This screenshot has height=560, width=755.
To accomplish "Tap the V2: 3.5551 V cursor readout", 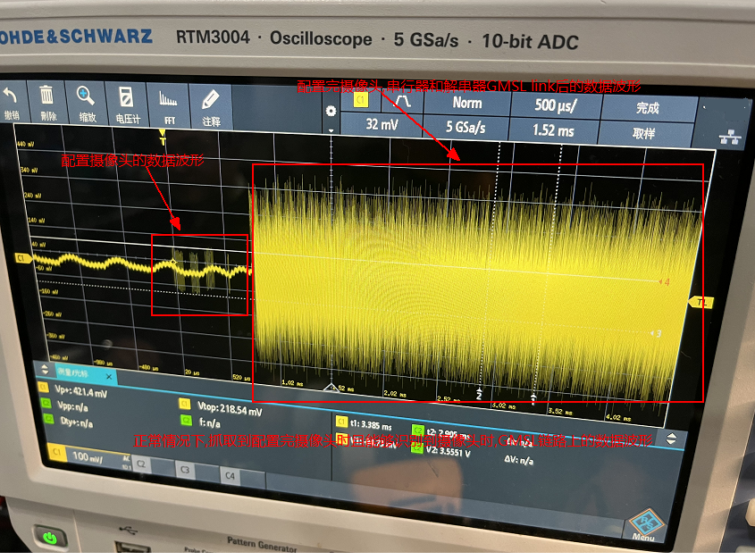I will pyautogui.click(x=448, y=452).
